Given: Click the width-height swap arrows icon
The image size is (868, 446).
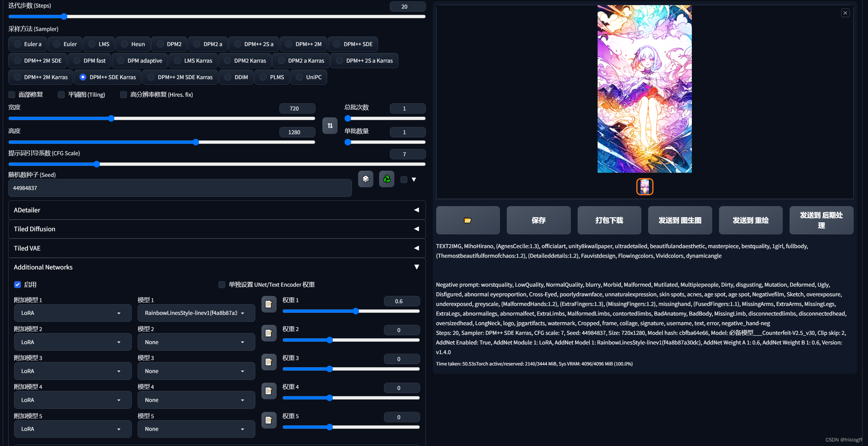Looking at the screenshot, I should pyautogui.click(x=330, y=126).
